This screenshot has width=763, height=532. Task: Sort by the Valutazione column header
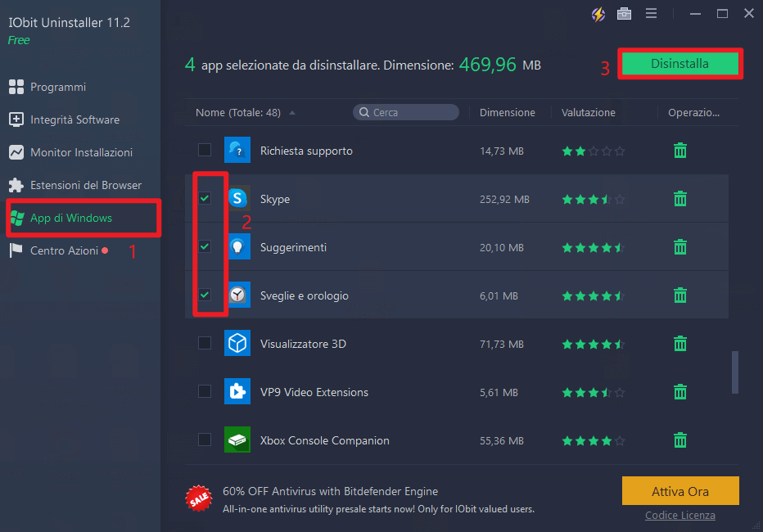click(x=588, y=113)
